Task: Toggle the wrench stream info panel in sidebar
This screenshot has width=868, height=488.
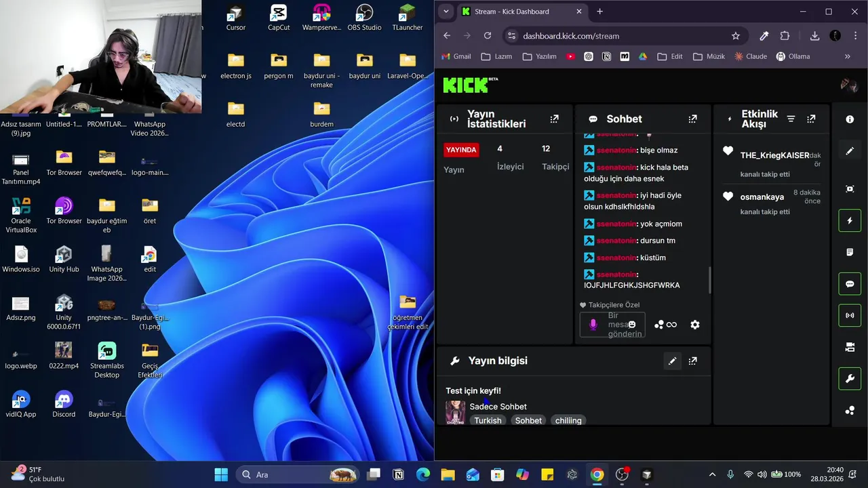Action: 850,378
